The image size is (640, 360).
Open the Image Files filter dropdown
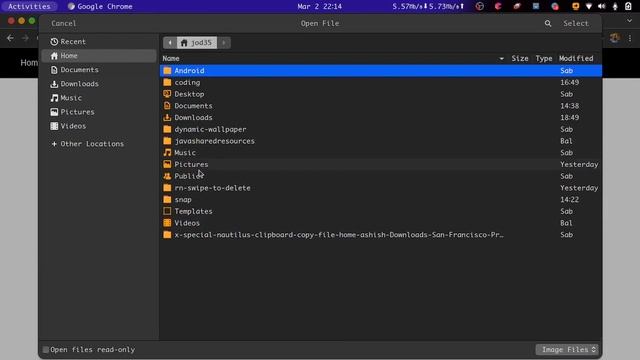click(x=567, y=349)
